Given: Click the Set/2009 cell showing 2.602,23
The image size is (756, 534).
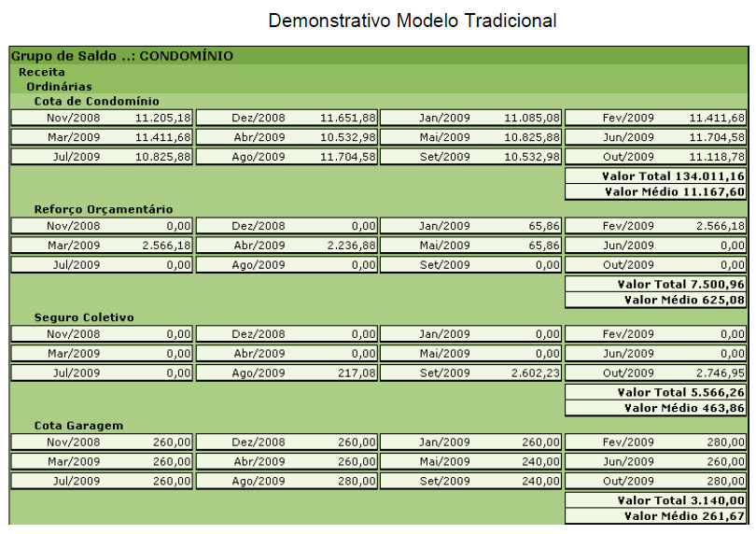Looking at the screenshot, I should point(471,373).
